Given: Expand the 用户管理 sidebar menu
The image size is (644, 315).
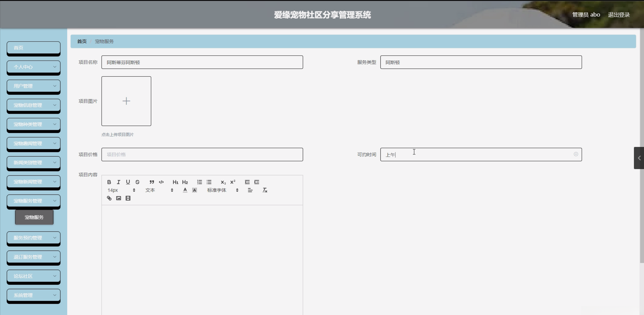Looking at the screenshot, I should tap(33, 86).
